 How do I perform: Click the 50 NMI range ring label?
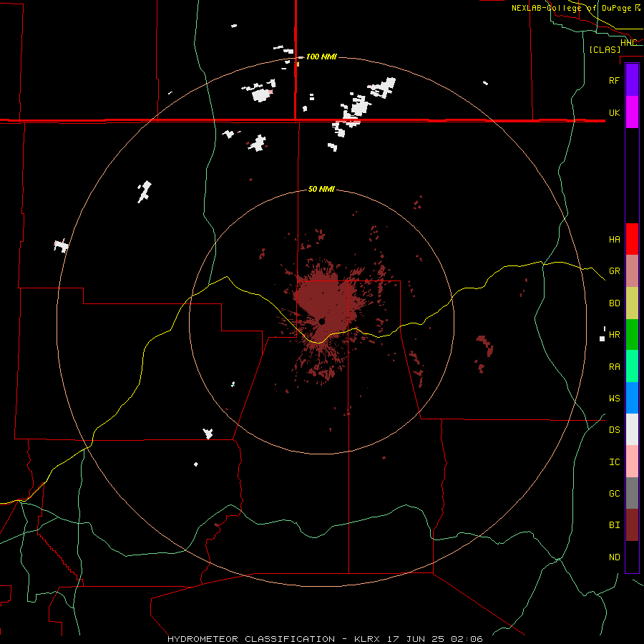(x=321, y=189)
